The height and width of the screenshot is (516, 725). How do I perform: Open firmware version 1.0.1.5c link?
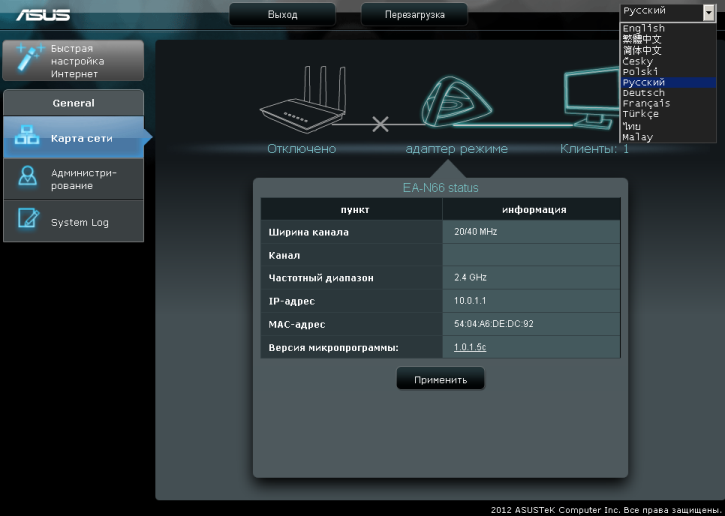470,347
